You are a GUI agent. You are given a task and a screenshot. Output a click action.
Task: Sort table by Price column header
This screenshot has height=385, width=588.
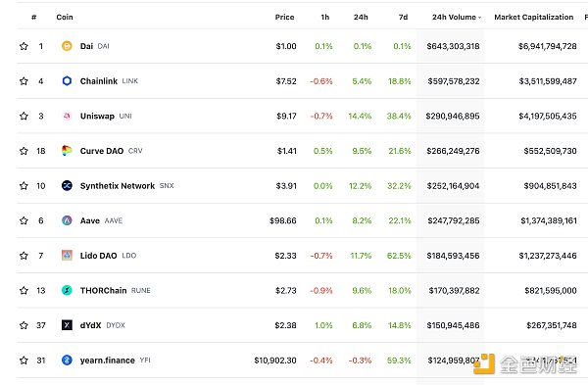point(284,17)
